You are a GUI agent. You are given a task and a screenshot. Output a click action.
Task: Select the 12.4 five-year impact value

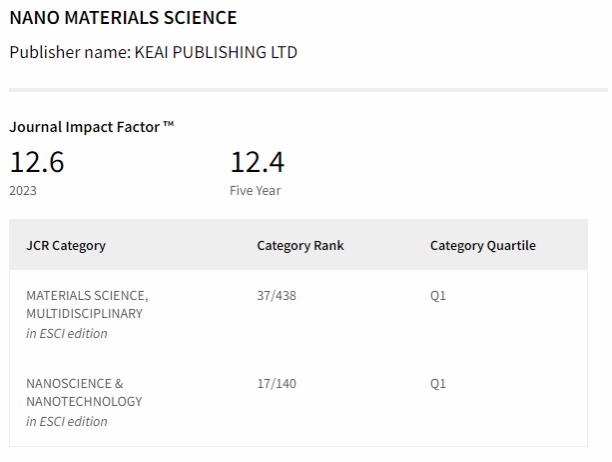click(257, 162)
